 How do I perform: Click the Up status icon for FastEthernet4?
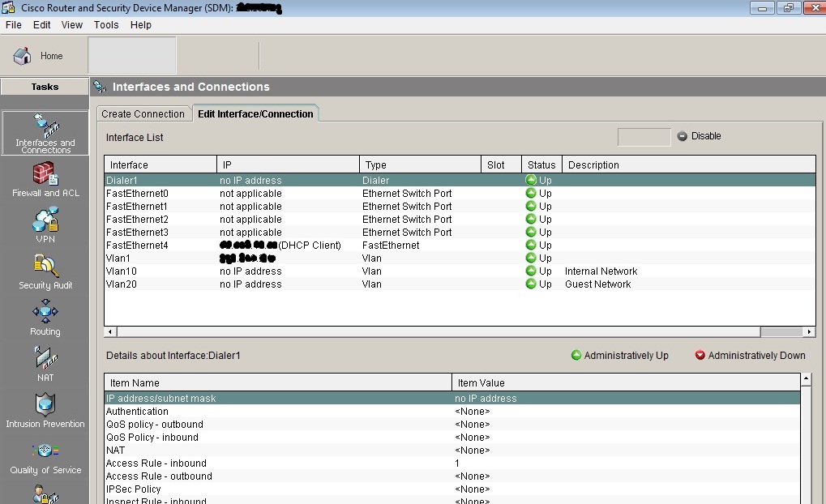pyautogui.click(x=530, y=245)
